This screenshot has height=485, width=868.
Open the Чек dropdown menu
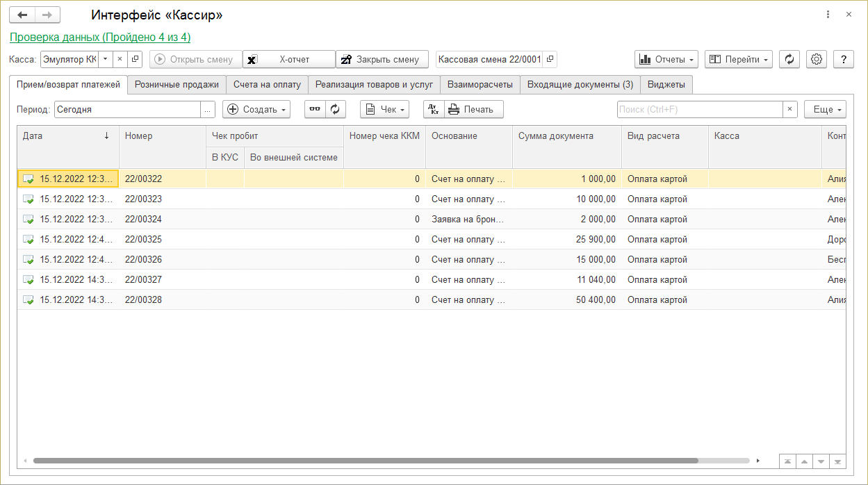384,110
